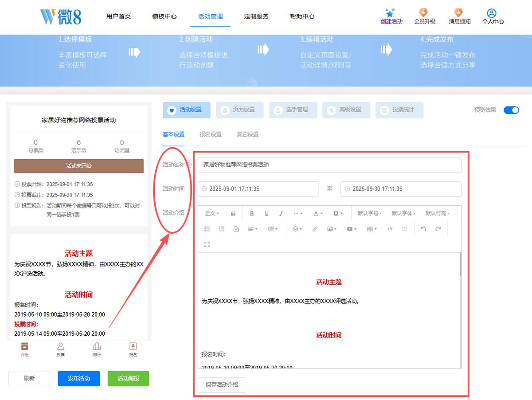Open the insert image dropdown
This screenshot has height=400, width=532.
point(332,229)
